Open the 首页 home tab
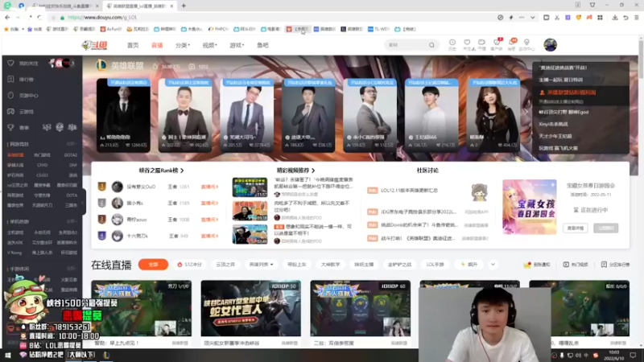 133,45
